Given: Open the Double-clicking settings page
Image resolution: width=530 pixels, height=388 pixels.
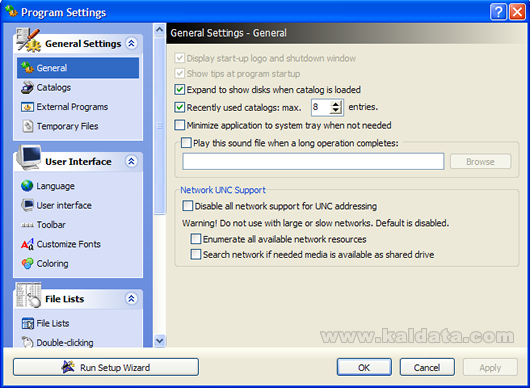Looking at the screenshot, I should click(65, 342).
